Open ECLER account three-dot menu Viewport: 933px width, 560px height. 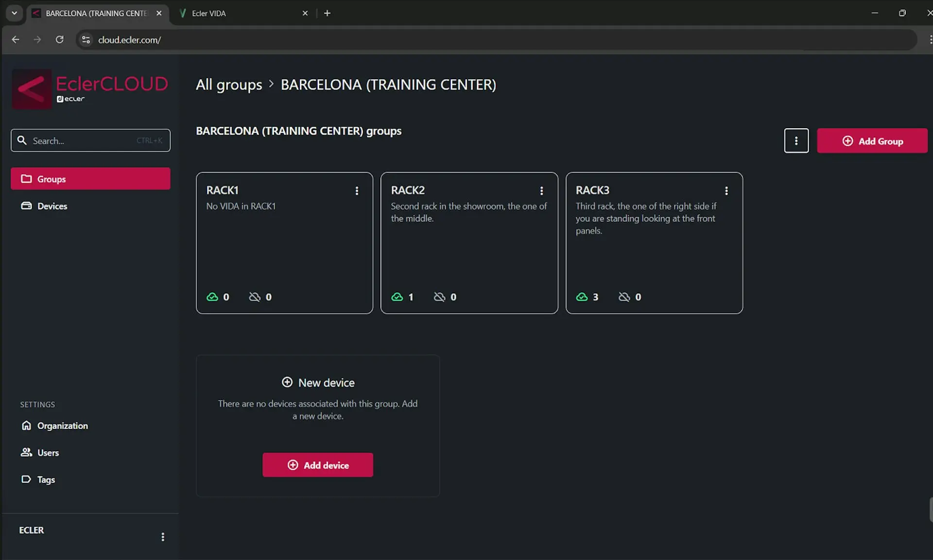click(x=163, y=537)
